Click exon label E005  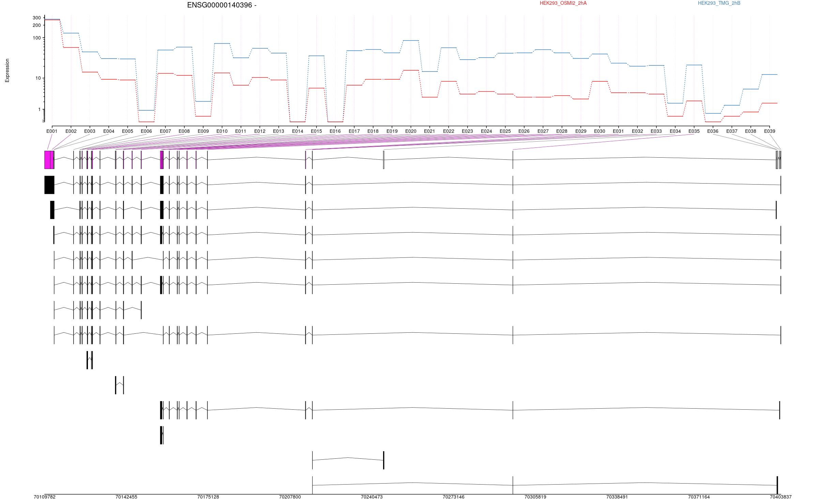127,131
